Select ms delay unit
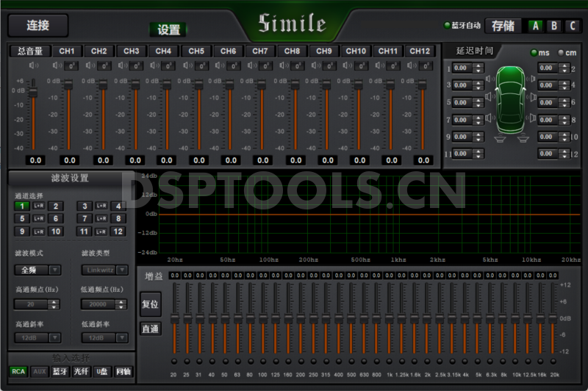 point(534,53)
